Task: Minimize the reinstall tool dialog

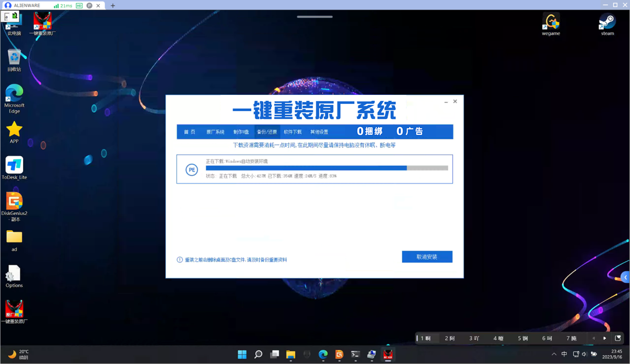Action: 446,102
